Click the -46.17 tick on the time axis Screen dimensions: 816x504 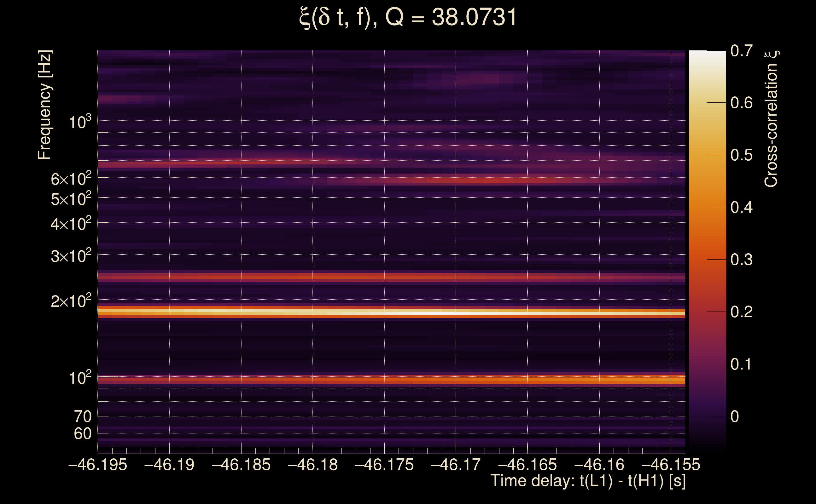[x=456, y=465]
